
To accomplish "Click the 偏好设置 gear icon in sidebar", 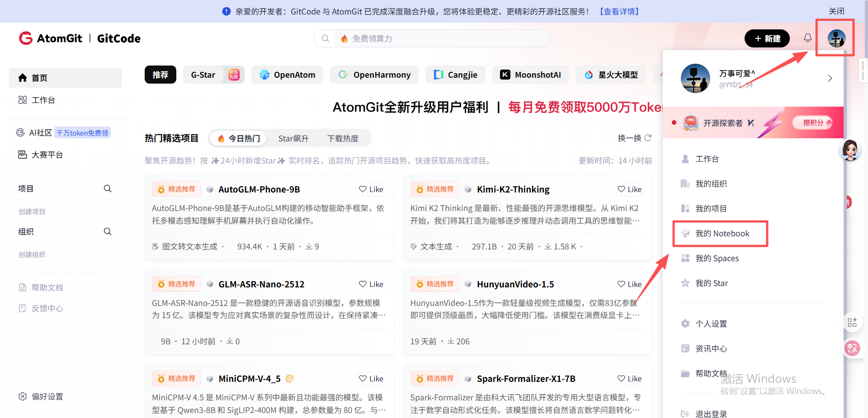I will pyautogui.click(x=23, y=396).
